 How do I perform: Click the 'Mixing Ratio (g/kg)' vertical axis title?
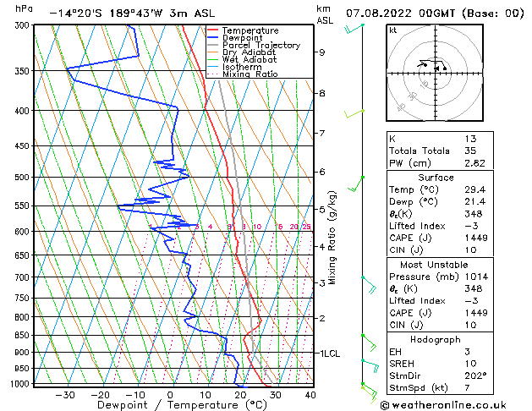click(x=332, y=238)
